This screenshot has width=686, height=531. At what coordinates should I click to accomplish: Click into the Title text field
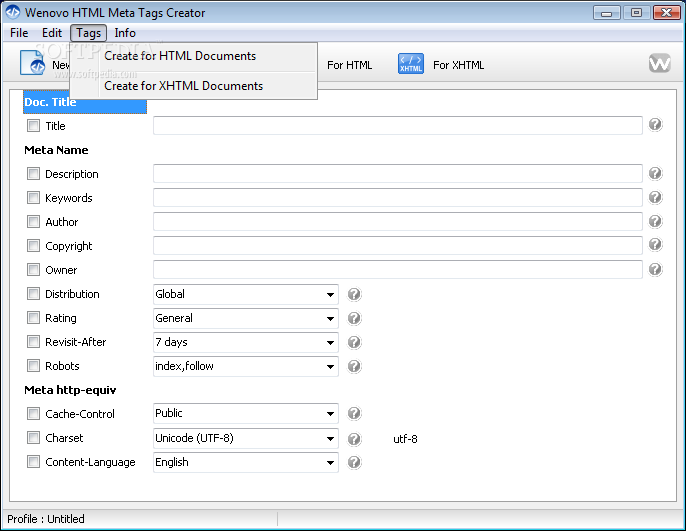(398, 126)
